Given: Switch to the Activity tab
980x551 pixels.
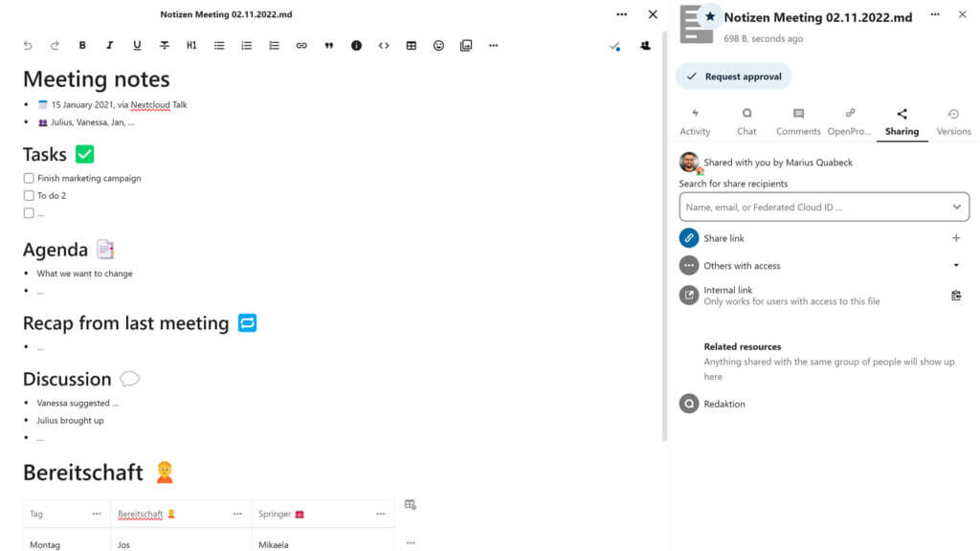Looking at the screenshot, I should click(x=695, y=121).
